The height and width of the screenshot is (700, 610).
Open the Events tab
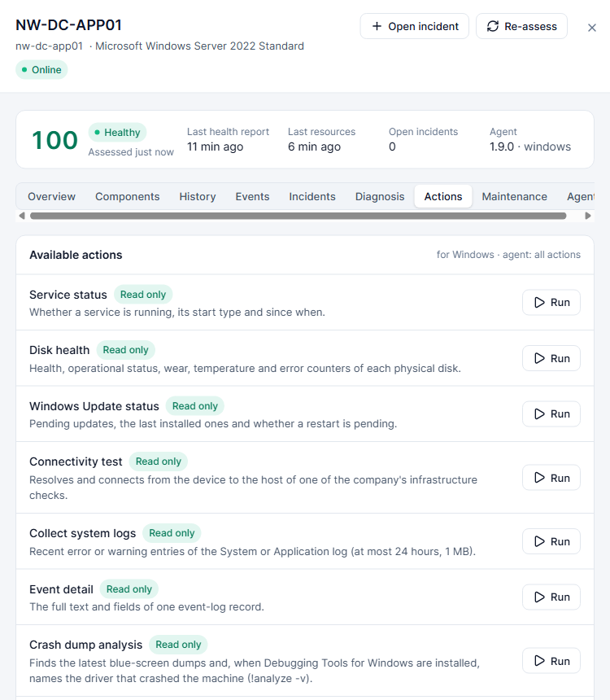tap(252, 196)
